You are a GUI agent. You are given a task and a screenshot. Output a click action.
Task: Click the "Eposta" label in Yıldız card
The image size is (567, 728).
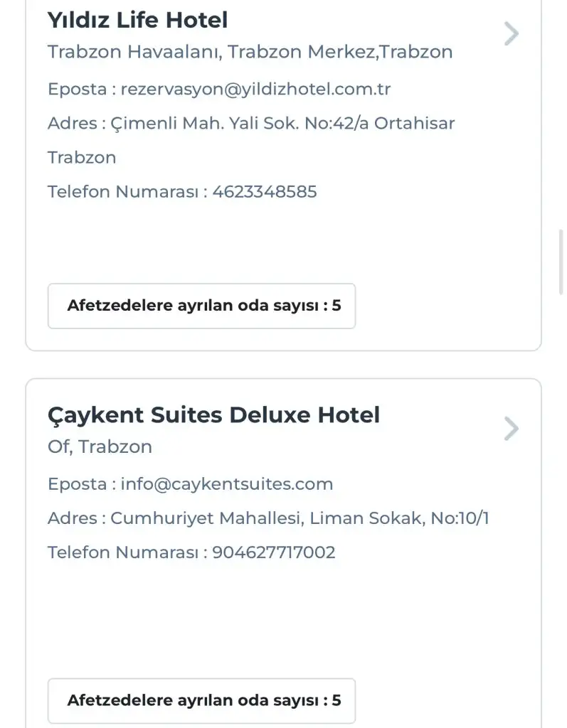pos(77,89)
